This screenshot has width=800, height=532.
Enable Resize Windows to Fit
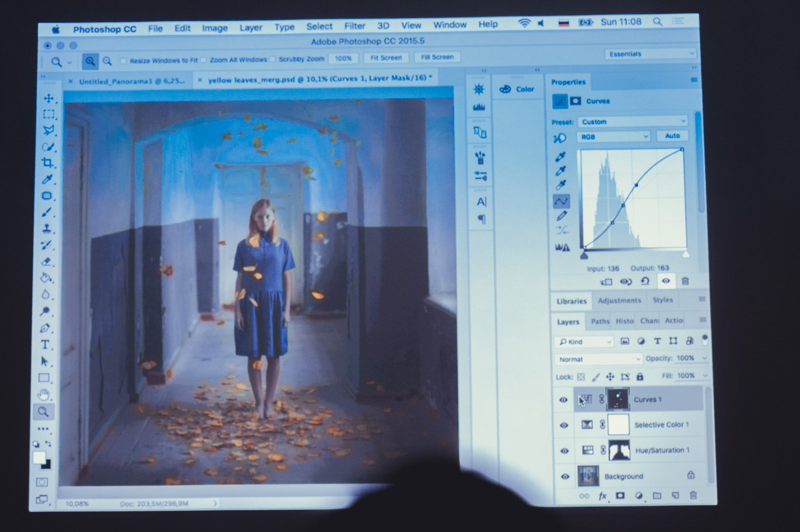click(123, 61)
